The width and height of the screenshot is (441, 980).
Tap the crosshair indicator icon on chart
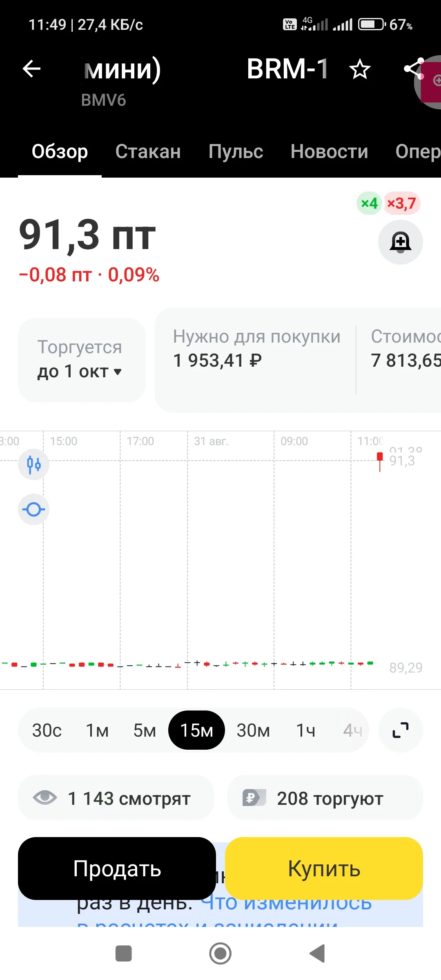(34, 509)
